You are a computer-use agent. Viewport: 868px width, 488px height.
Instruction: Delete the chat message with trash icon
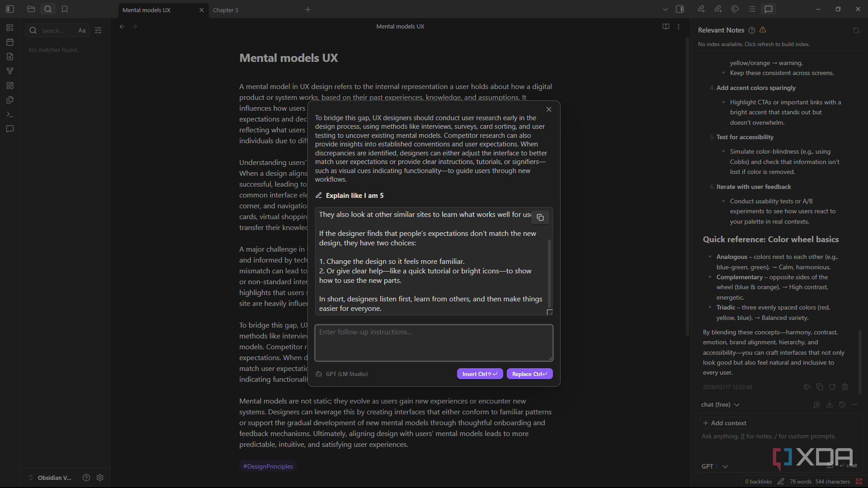(845, 387)
